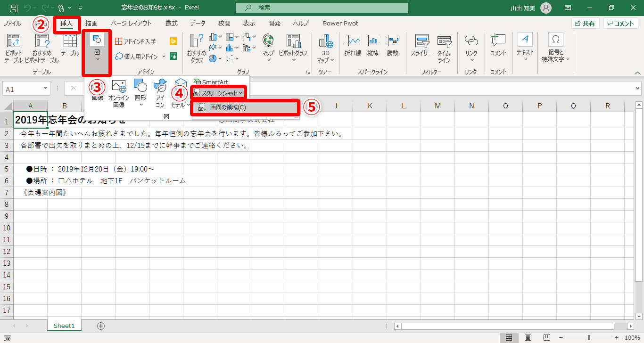Open the スクリーンショット dropdown
Screen dimensions: 644x343
pyautogui.click(x=218, y=93)
